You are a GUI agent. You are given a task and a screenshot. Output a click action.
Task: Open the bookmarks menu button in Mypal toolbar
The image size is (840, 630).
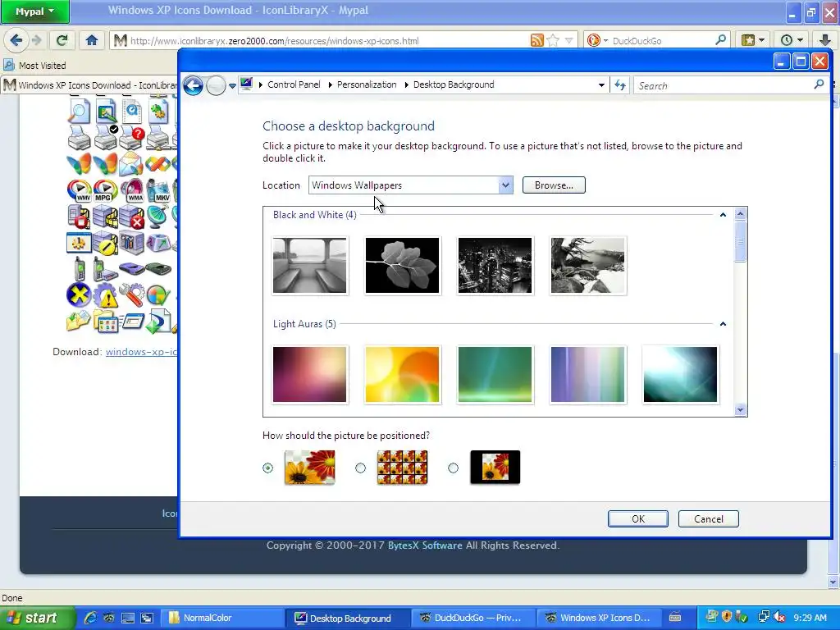click(x=752, y=40)
